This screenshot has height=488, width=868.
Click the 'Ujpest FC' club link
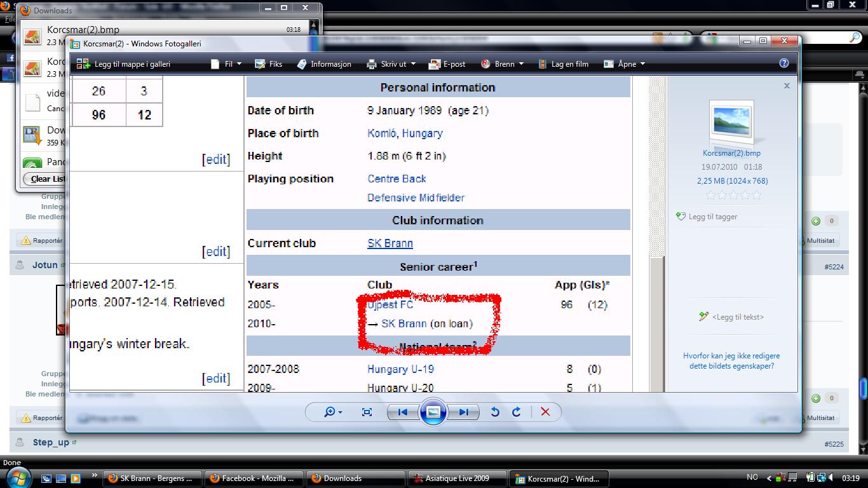point(390,305)
